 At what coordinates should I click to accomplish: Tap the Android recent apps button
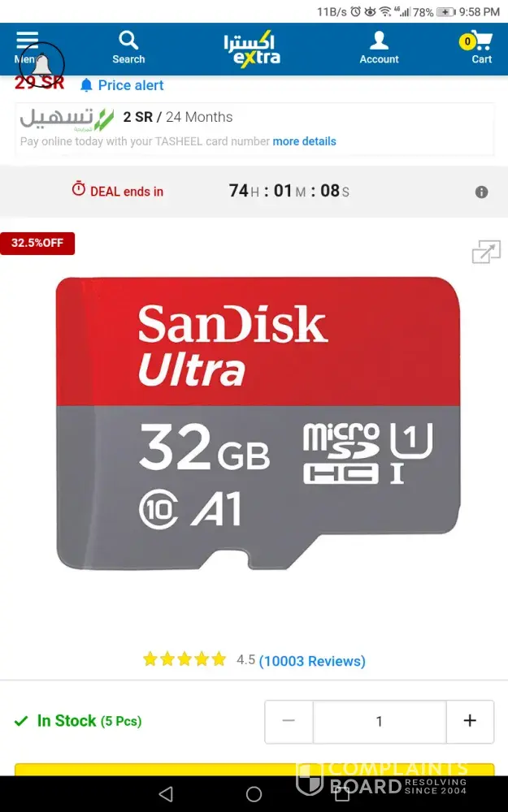coord(342,793)
